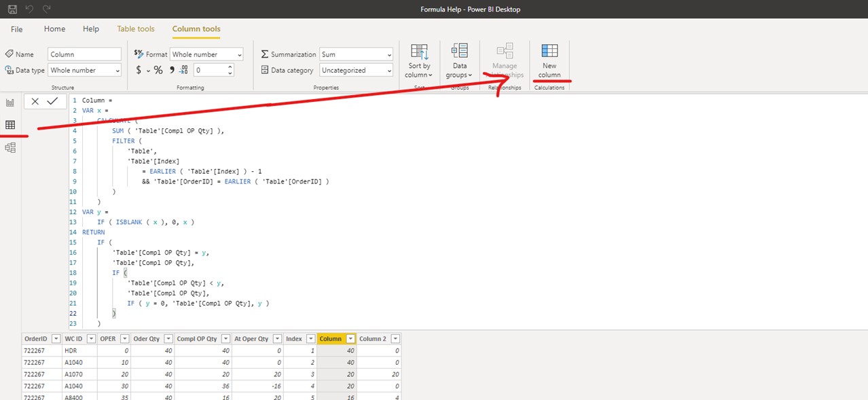Screen dimensions: 868x400
Task: Click the A1070 cell in WC ID
Action: [79, 374]
